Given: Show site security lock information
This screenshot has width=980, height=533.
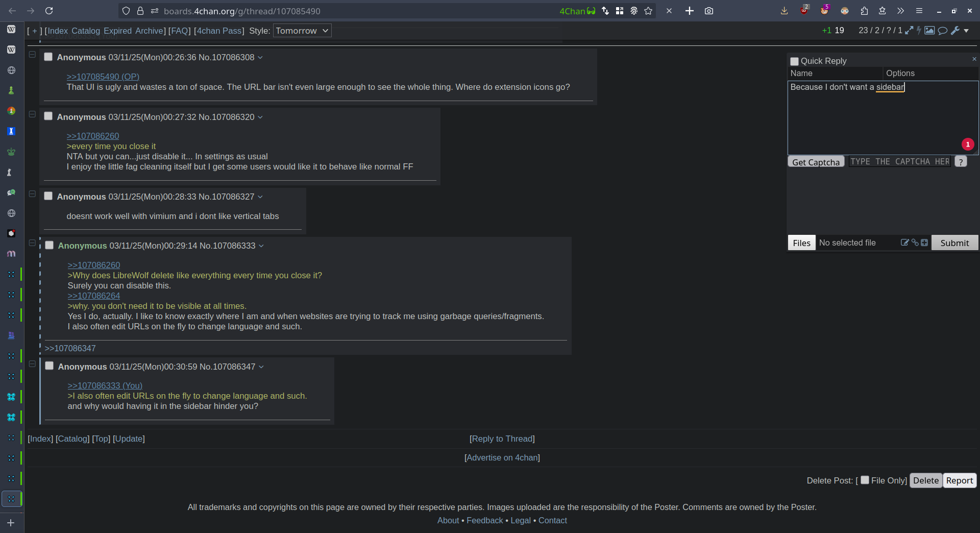Looking at the screenshot, I should (x=140, y=11).
